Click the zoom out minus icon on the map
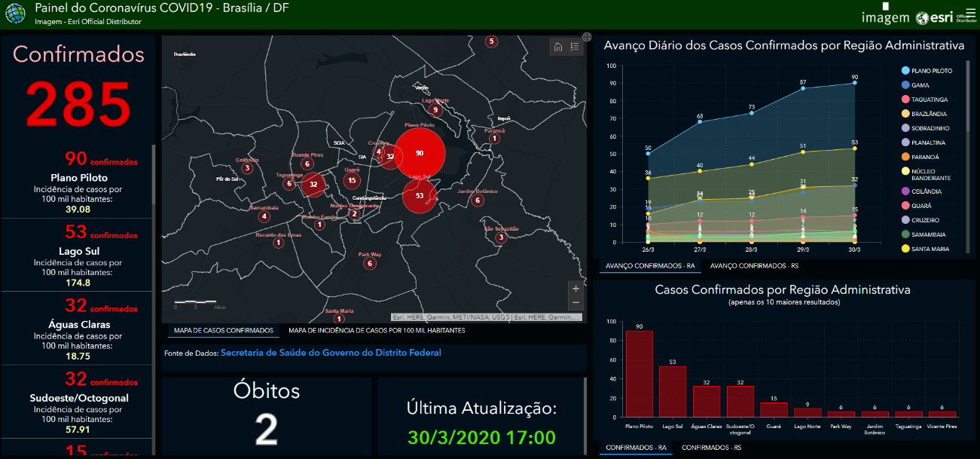Viewport: 980px width, 459px height. tap(575, 302)
